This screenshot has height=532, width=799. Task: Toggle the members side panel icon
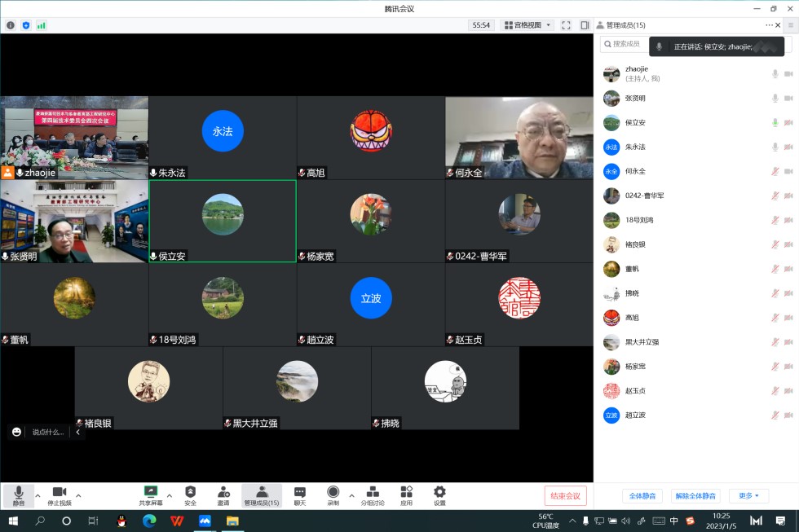[585, 25]
